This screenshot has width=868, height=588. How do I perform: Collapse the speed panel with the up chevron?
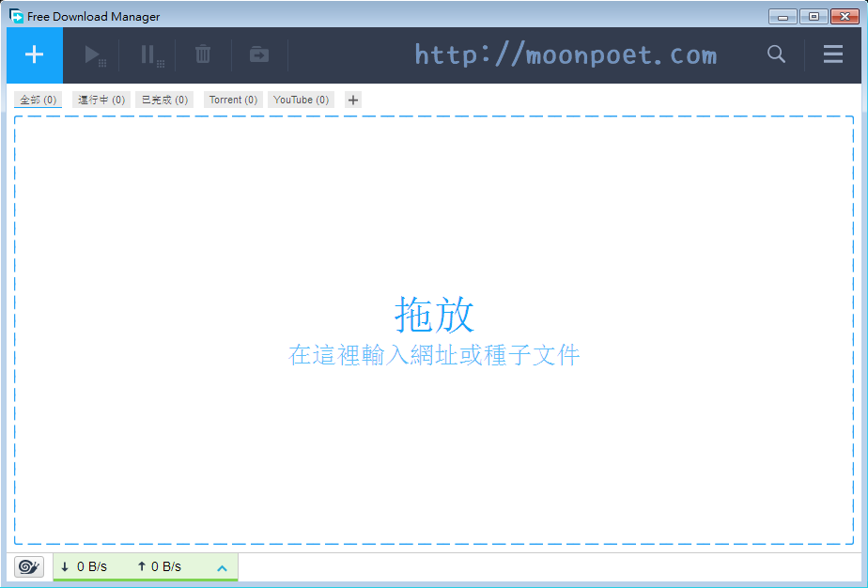pyautogui.click(x=222, y=566)
